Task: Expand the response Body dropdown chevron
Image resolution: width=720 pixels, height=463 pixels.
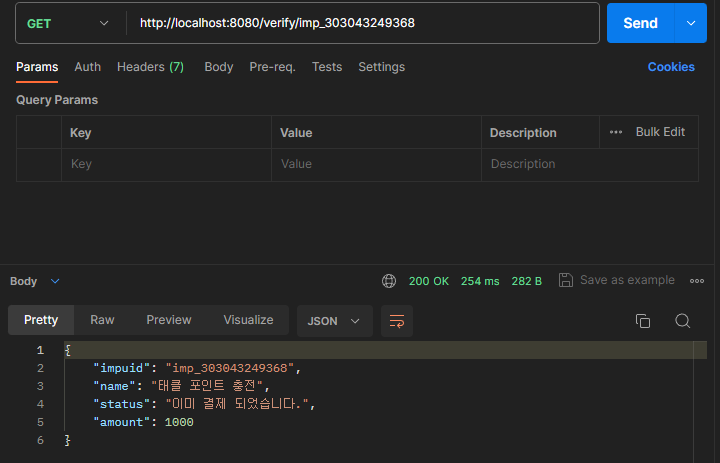Action: point(55,281)
